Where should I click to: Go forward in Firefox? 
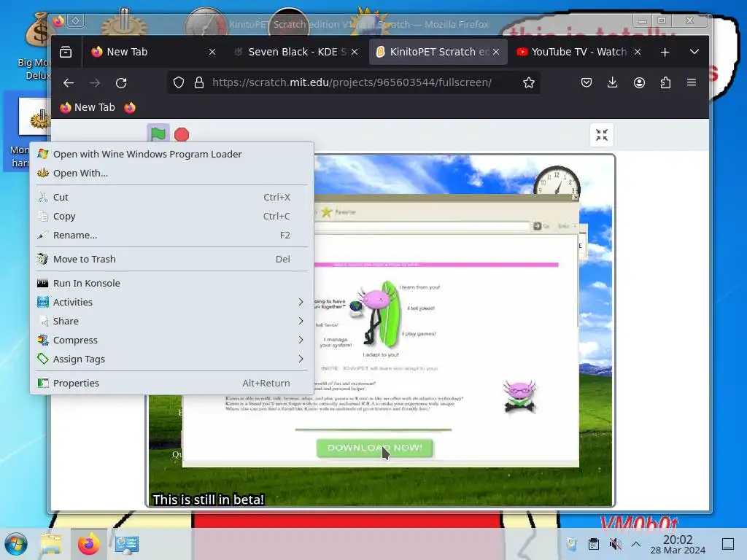pos(95,83)
